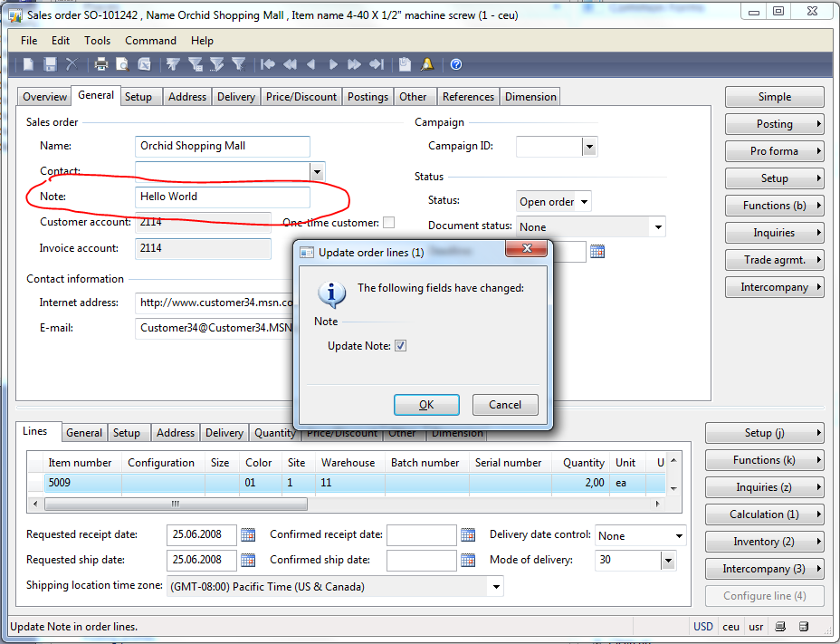Click Cancel in the Update order lines dialog
This screenshot has width=840, height=644.
505,405
